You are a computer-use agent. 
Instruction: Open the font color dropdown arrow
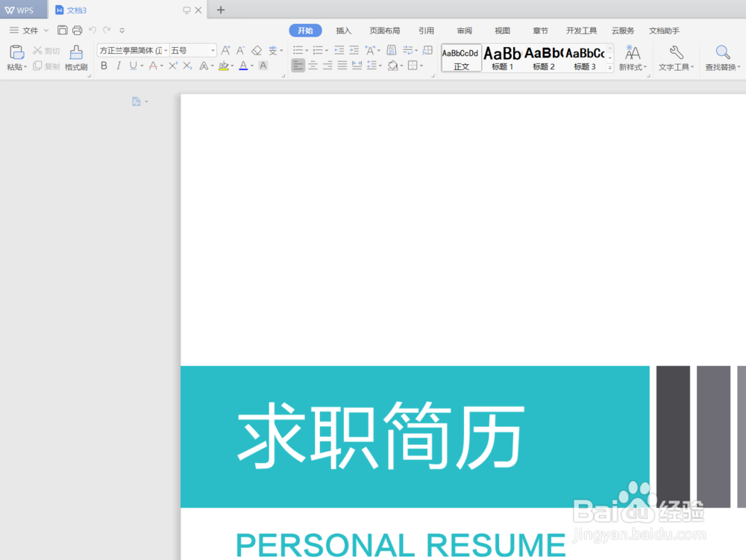coord(252,66)
